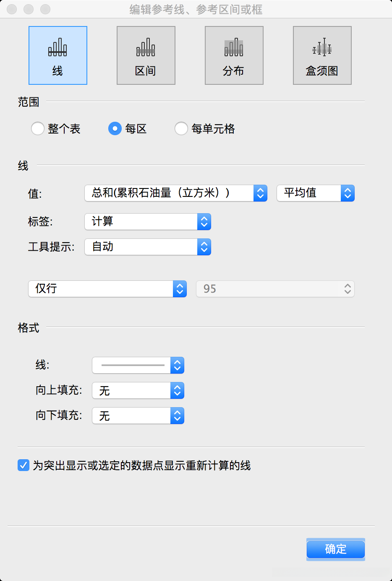Uncheck 为突出显示或选定的数据点显示重新计算的线
The image size is (392, 581).
(23, 465)
